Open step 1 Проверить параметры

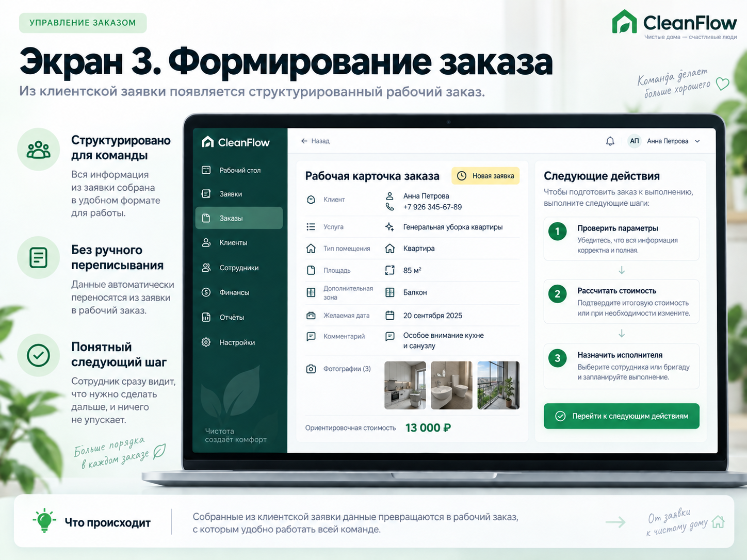point(622,239)
